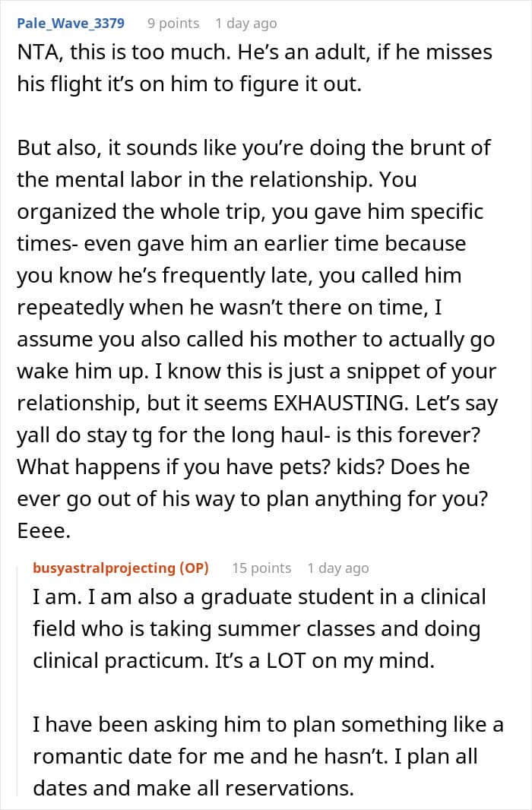Click the OP reply's 1 day ago timestamp
532x810 pixels.
pyautogui.click(x=338, y=568)
